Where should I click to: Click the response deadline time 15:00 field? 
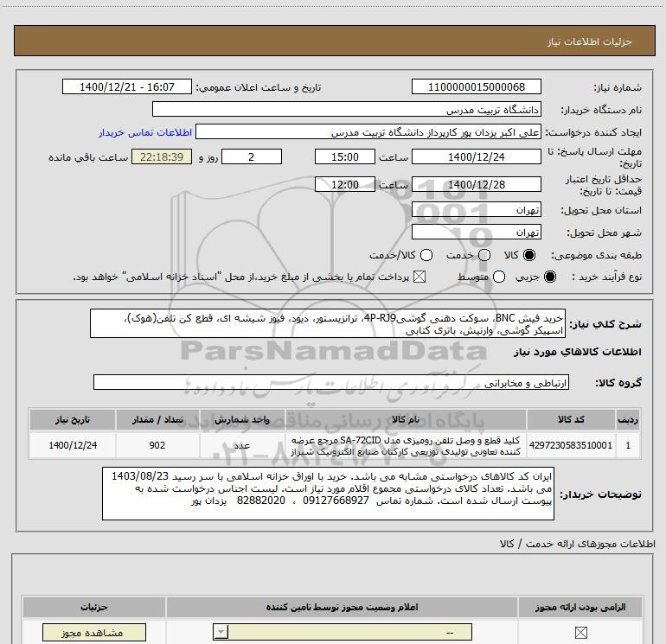pyautogui.click(x=345, y=156)
